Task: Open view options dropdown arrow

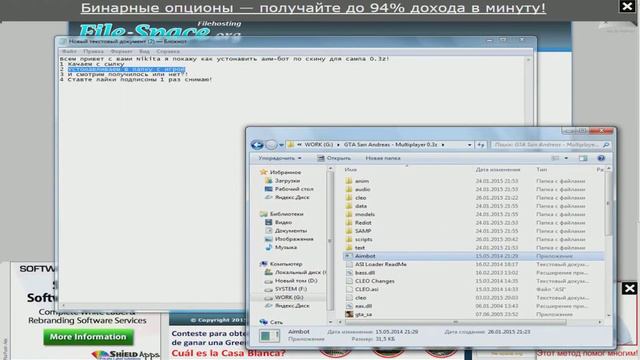Action: [x=566, y=158]
